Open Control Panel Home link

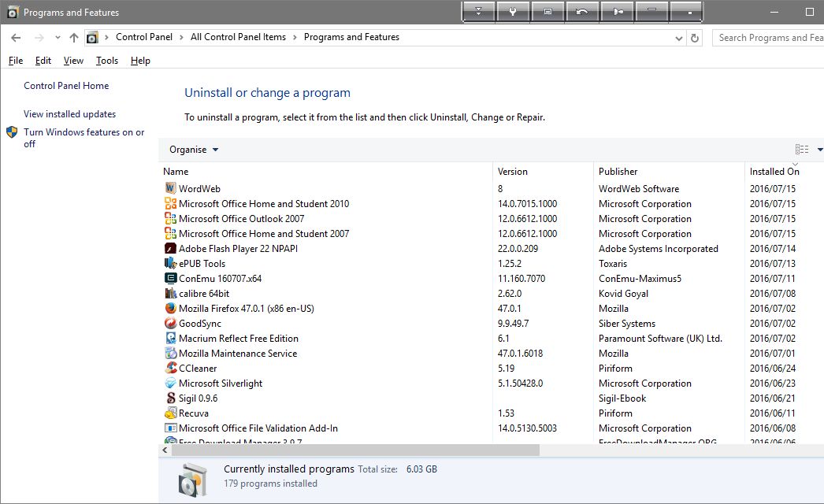(x=66, y=86)
